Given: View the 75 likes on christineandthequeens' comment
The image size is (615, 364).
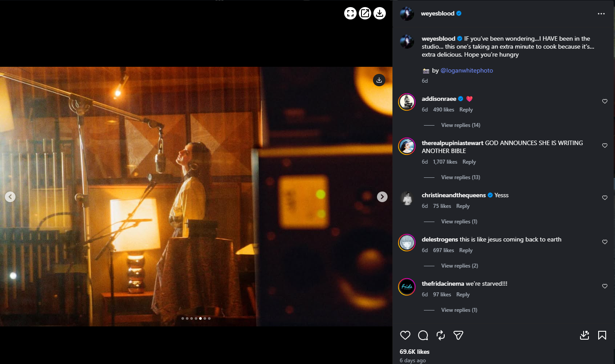Looking at the screenshot, I should click(442, 206).
